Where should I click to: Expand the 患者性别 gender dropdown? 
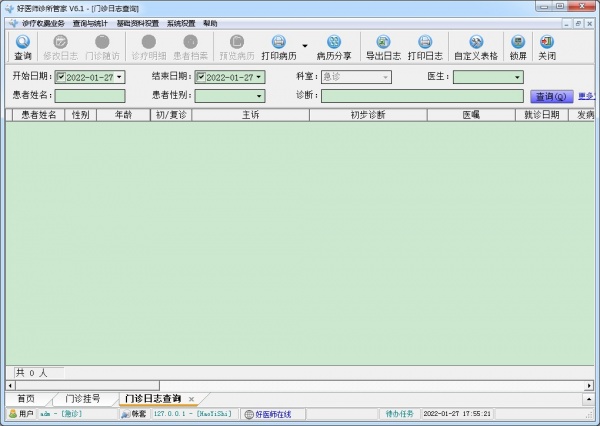[259, 96]
